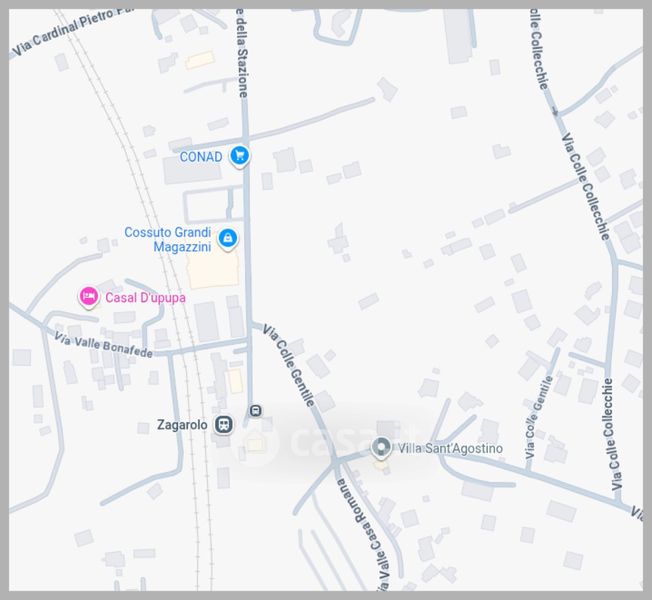Screen dimensions: 652x600
Task: Click the beige building below Cossuto Grandi Magazzini
Action: pyautogui.click(x=213, y=271)
